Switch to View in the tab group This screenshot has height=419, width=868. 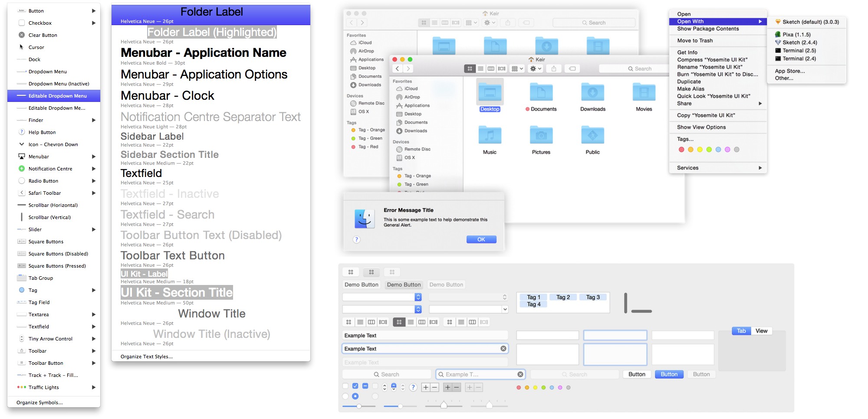[761, 331]
